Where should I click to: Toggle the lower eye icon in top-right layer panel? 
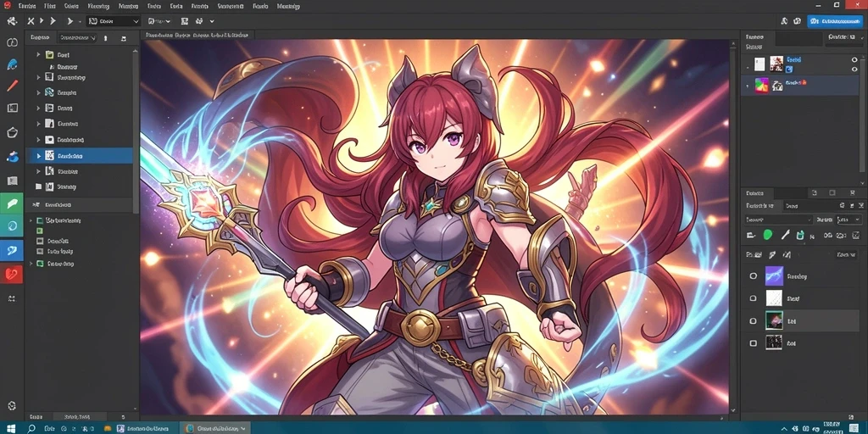(855, 70)
